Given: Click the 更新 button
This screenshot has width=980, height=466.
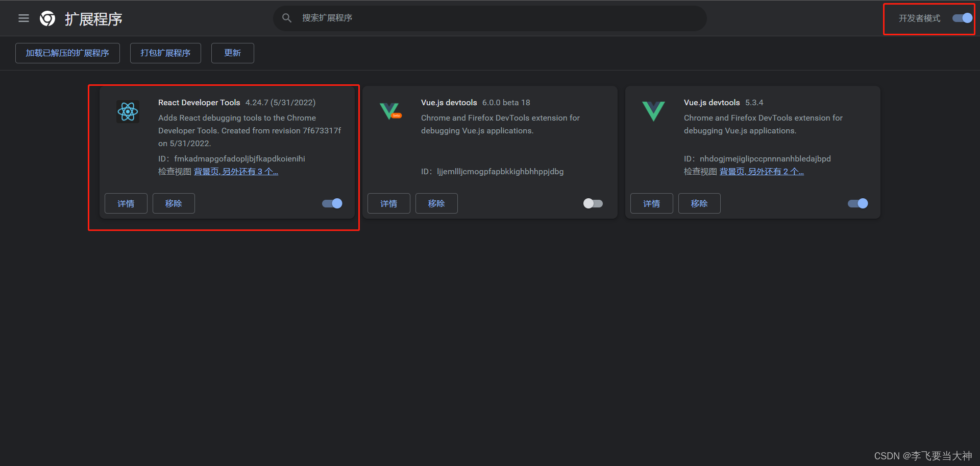Looking at the screenshot, I should 232,53.
